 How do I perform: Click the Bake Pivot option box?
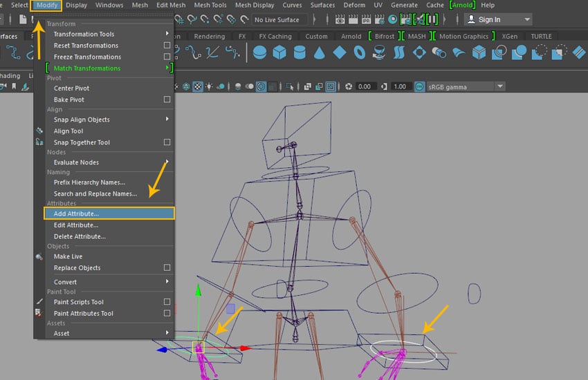pyautogui.click(x=167, y=100)
